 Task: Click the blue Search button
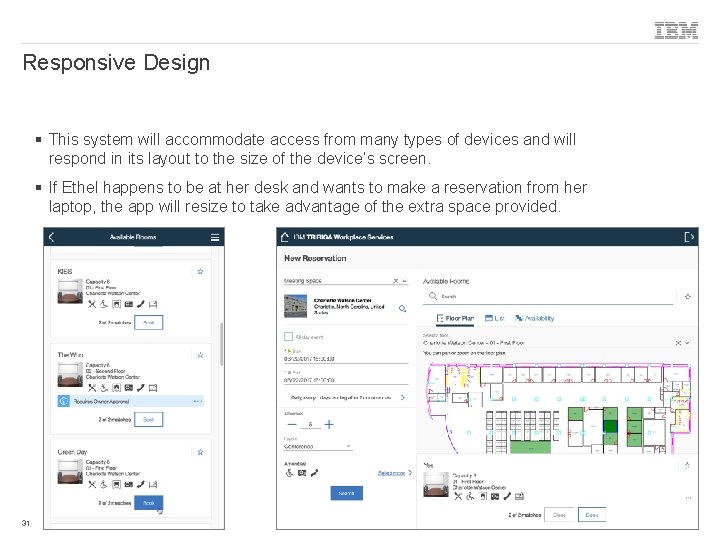point(347,493)
